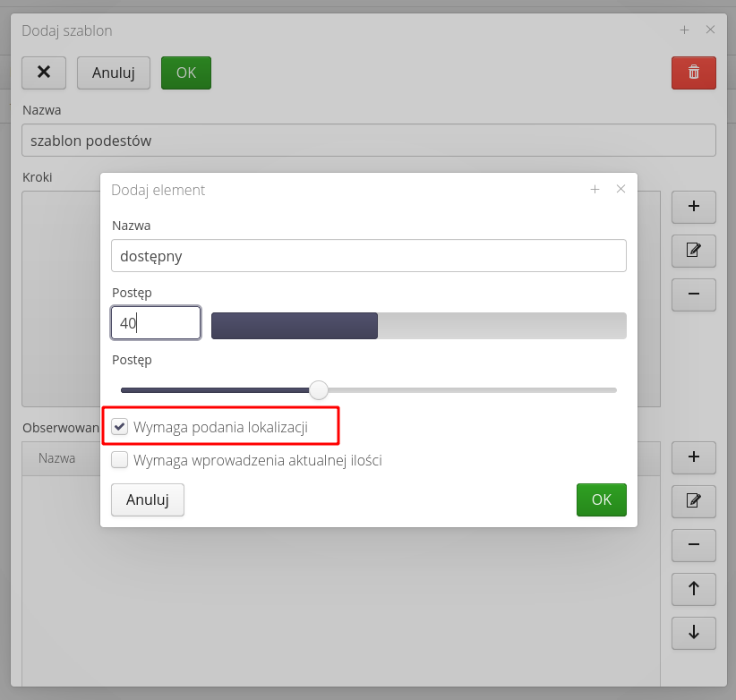
Task: Edit the entry in the lower list
Action: pyautogui.click(x=693, y=500)
